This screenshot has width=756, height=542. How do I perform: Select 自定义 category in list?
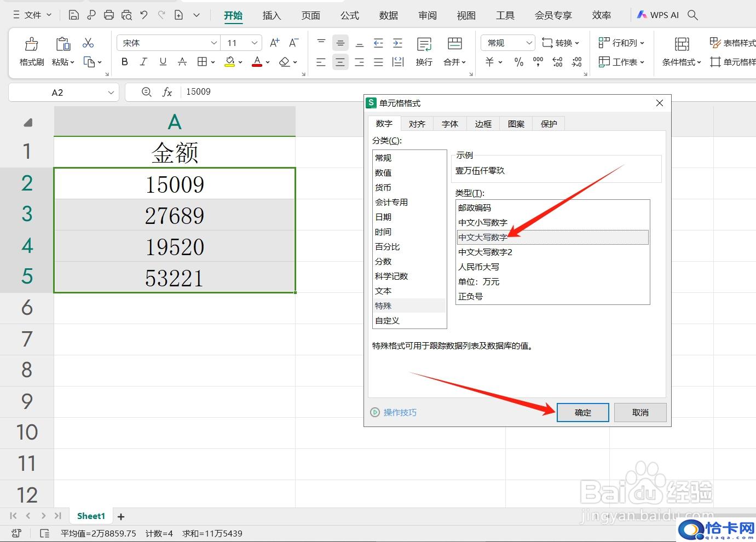click(x=409, y=320)
